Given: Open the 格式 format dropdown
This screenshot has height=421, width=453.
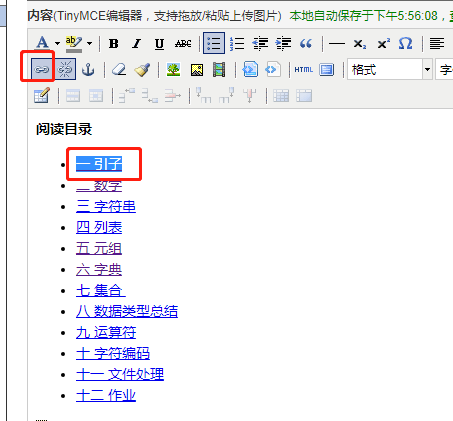Looking at the screenshot, I should point(390,69).
